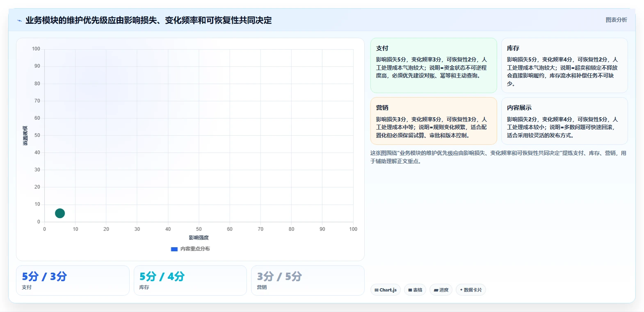Click the y-axis tick label 100

click(x=36, y=49)
